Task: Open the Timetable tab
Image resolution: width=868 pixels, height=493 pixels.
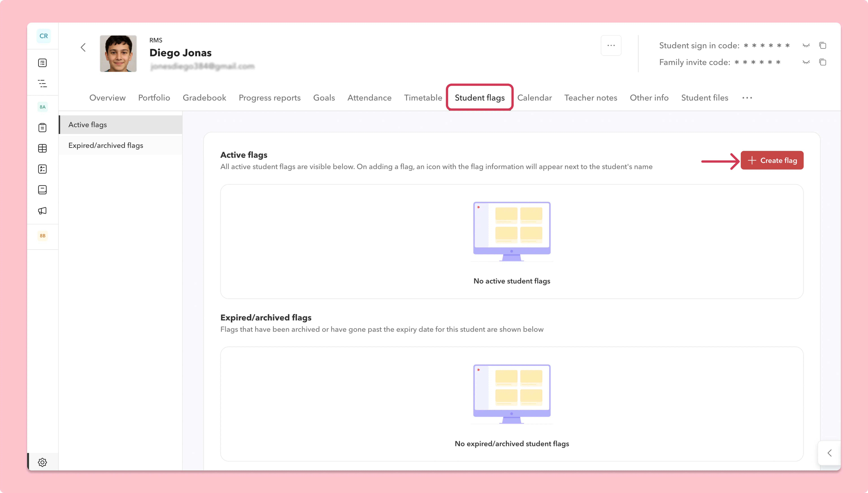Action: [x=423, y=98]
